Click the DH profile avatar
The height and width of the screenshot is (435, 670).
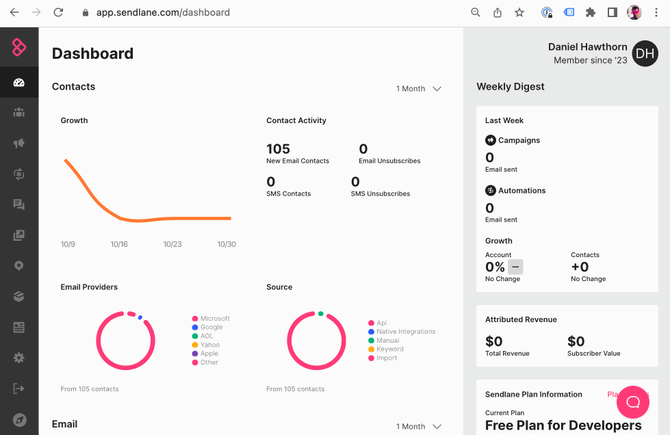tap(645, 53)
